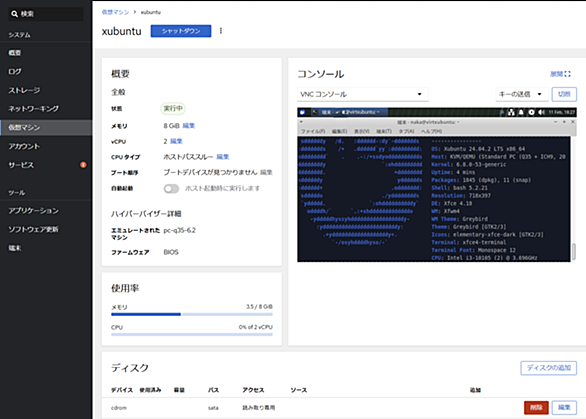The width and height of the screenshot is (586, 419).
Task: Click the 'pc-q35-6.2' machine value
Action: (x=179, y=230)
